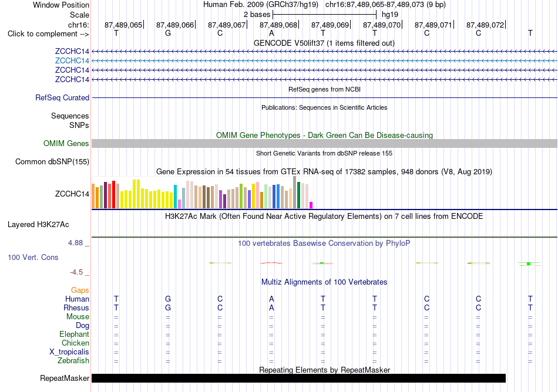
Task: Click the ZCCHC14 label beside the GTEx chart
Action: (x=72, y=194)
